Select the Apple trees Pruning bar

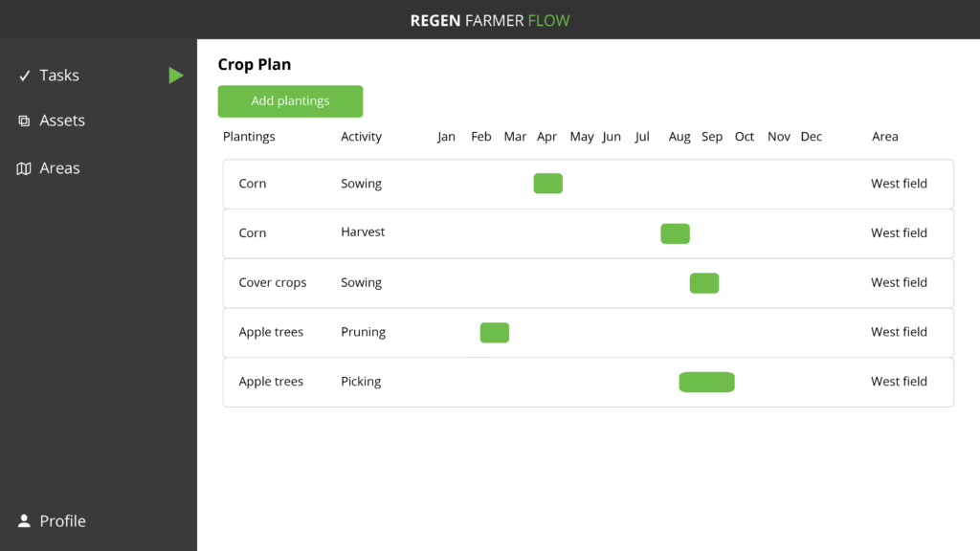tap(495, 332)
